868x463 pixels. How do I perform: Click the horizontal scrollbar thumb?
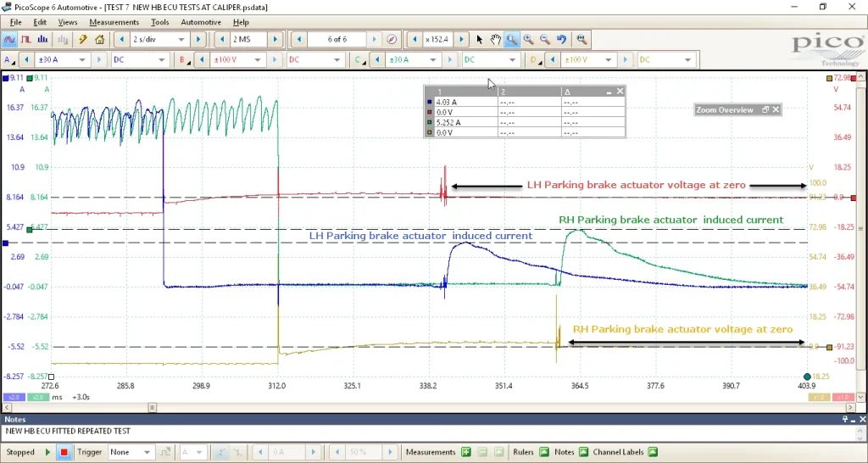[153, 408]
